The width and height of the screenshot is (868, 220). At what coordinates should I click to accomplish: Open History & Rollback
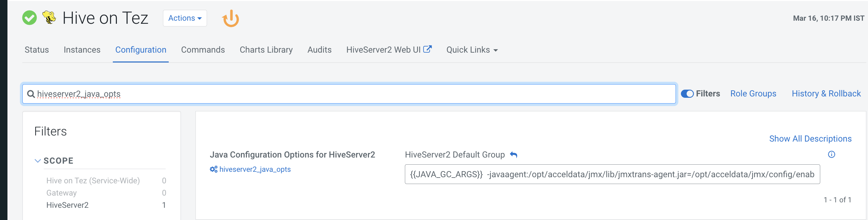pyautogui.click(x=826, y=94)
